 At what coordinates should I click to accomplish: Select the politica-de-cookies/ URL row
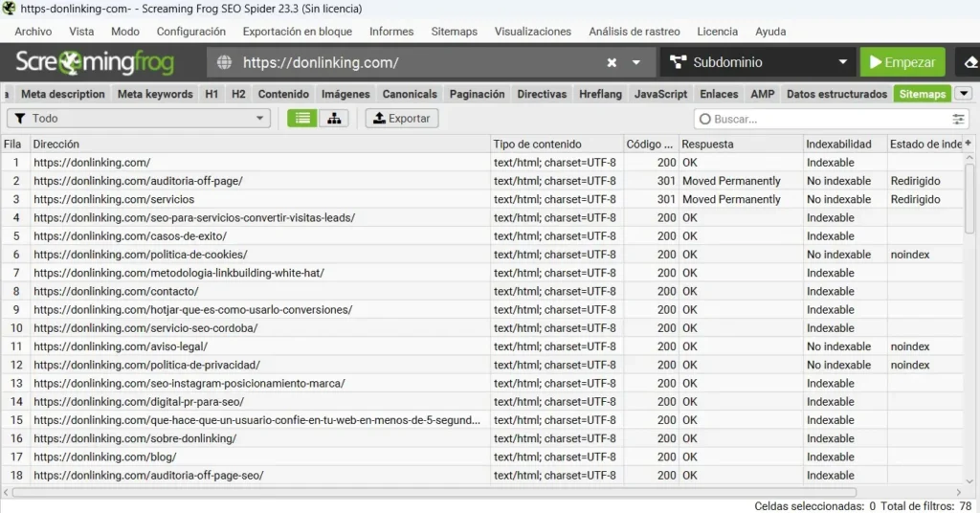point(482,255)
